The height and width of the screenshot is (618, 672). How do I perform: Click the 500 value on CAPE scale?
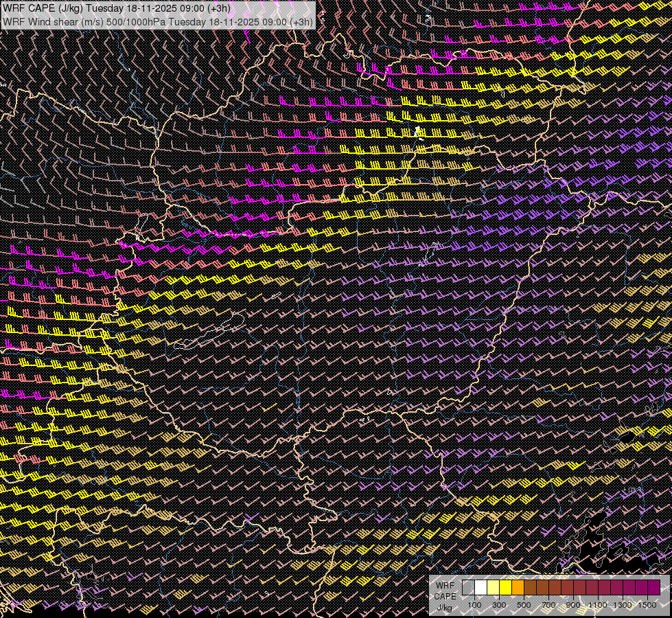(x=524, y=605)
